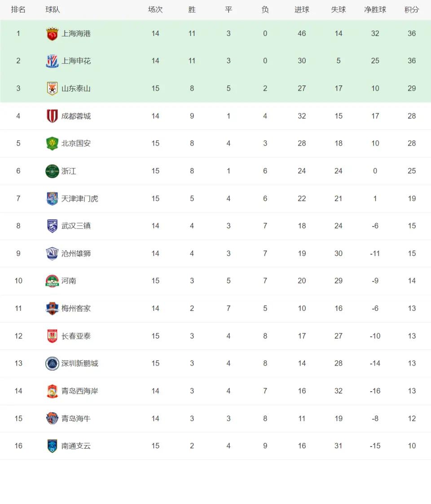Screen dimensions: 431x504
Task: Open the 成都蓉城 team logo
Action: (52, 116)
